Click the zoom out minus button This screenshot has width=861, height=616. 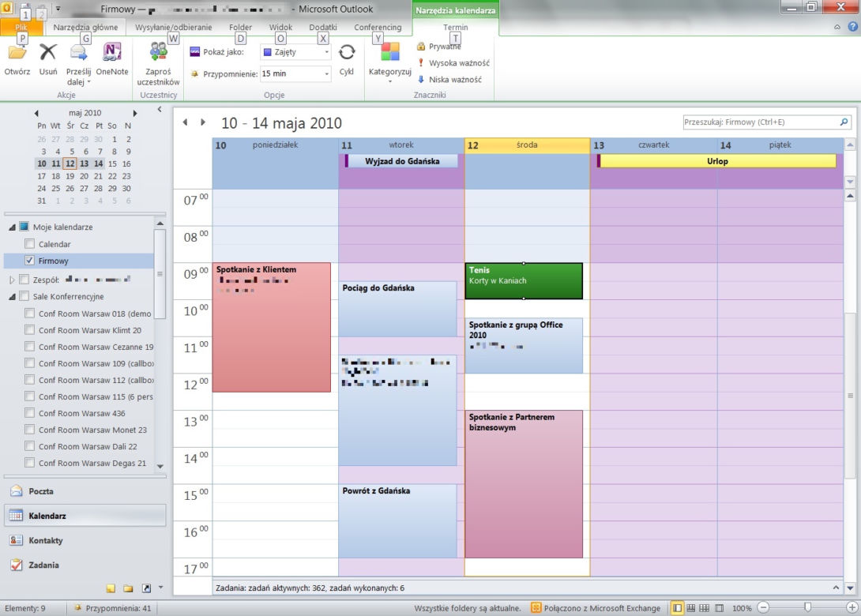tap(763, 608)
